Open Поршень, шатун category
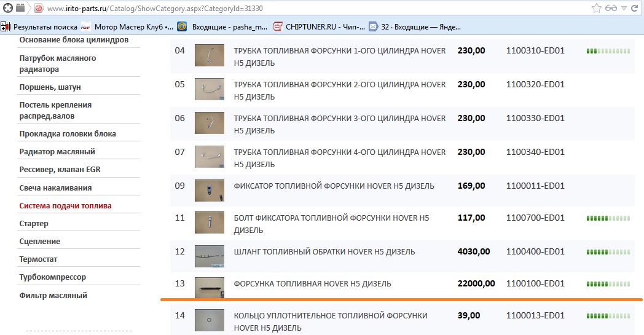This screenshot has height=335, width=644. [x=50, y=87]
